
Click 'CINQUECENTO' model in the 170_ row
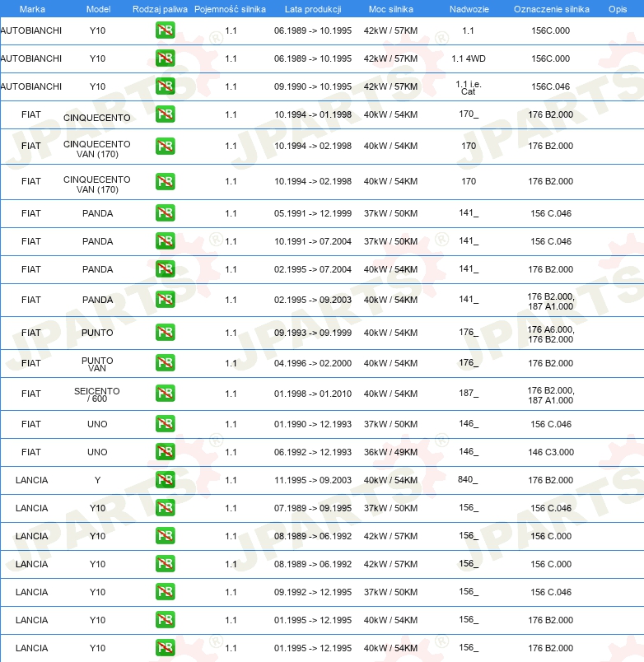(x=97, y=118)
